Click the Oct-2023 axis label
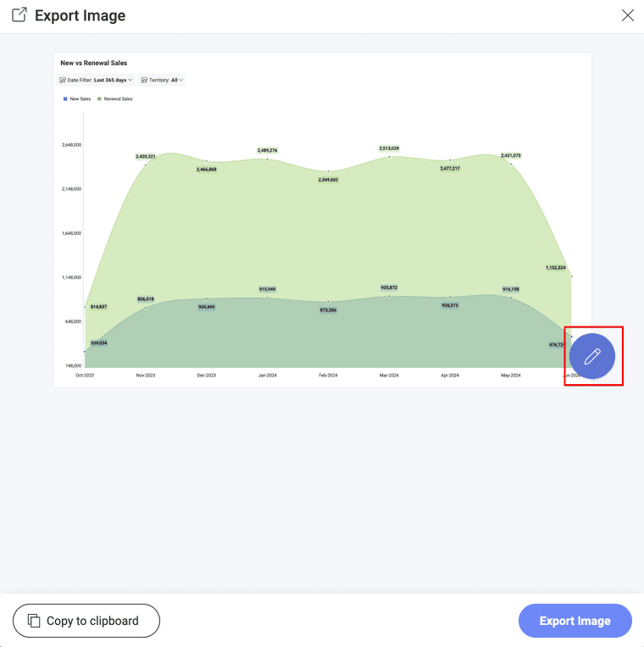This screenshot has width=644, height=647. click(x=85, y=376)
